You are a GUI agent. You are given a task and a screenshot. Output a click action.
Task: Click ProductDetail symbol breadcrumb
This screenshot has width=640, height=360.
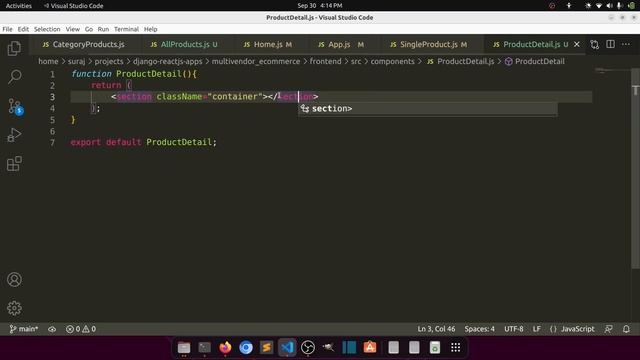click(535, 61)
